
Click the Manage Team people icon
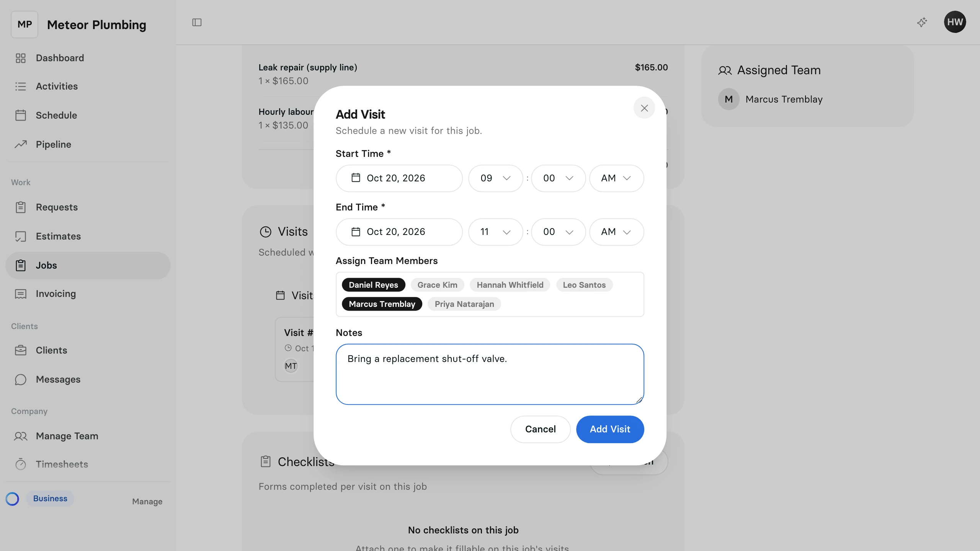pos(20,436)
